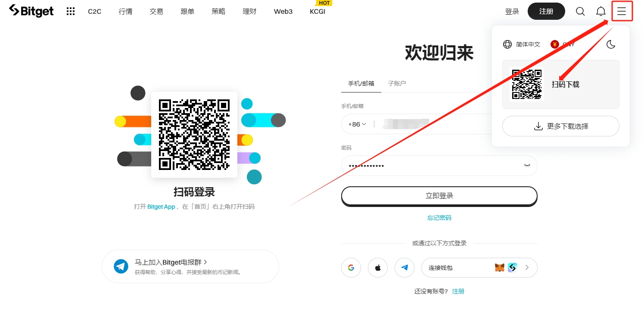Open the C2C menu
This screenshot has width=644, height=327.
[95, 12]
